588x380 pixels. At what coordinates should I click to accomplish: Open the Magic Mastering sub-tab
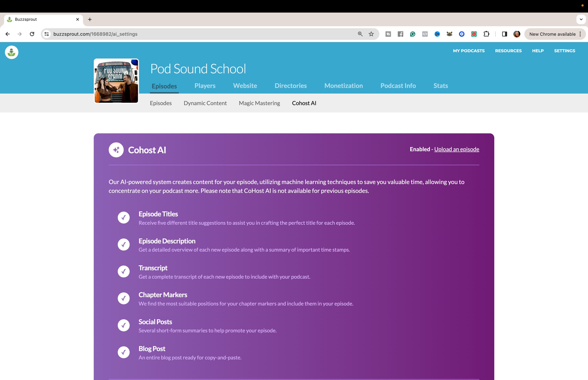click(259, 103)
